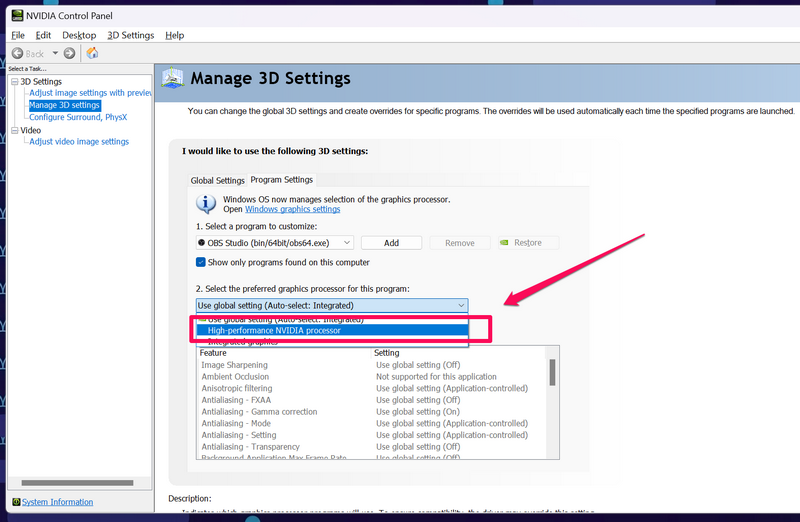Click the Restore button
800x522 pixels.
[x=528, y=243]
